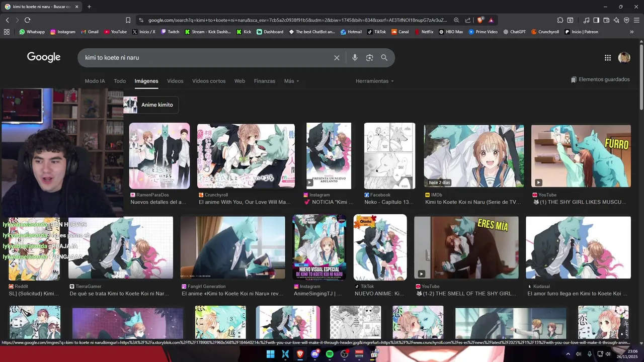Open the Windows Start menu
644x362 pixels.
pyautogui.click(x=270, y=354)
